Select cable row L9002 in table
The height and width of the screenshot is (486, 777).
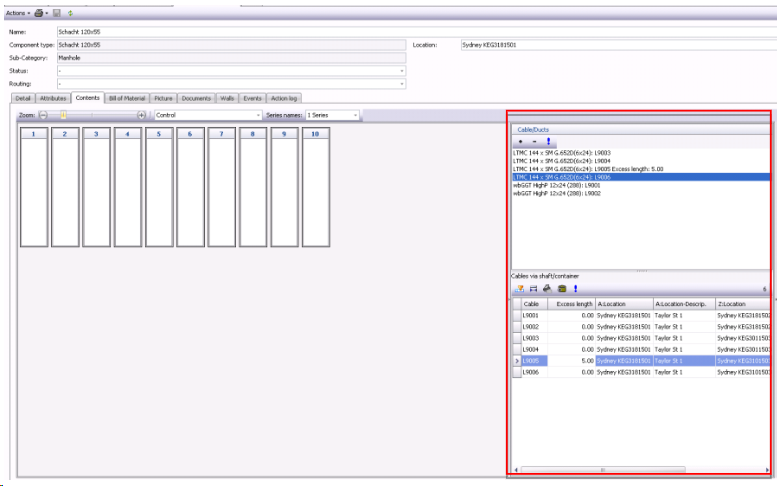[641, 327]
